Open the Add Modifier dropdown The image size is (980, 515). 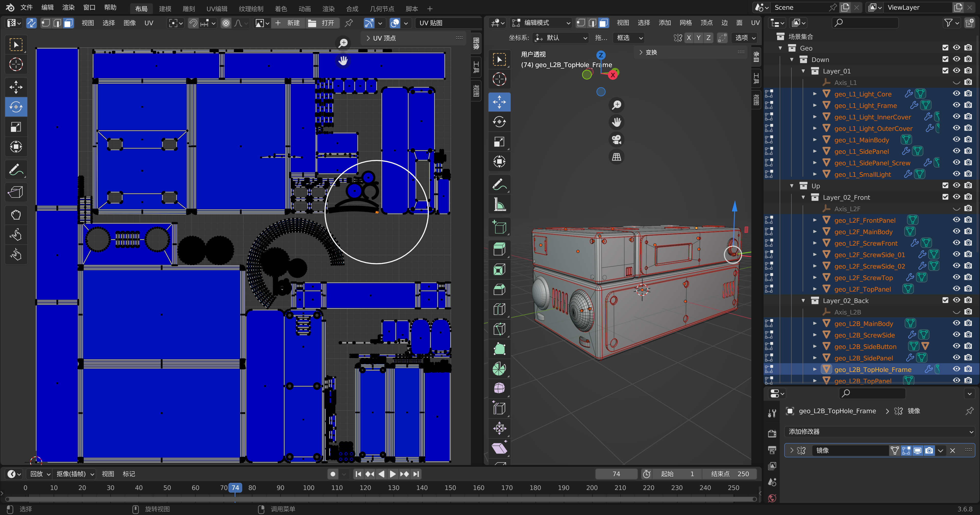(x=879, y=431)
